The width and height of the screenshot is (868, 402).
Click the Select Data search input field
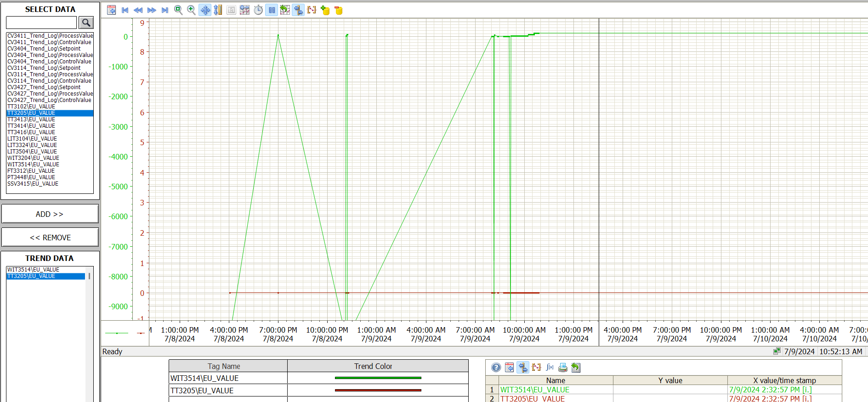[x=41, y=23]
